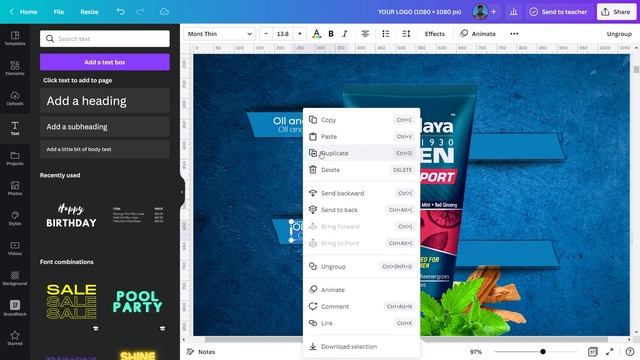640x360 pixels.
Task: Collapse the side panel with the arrow handle
Action: click(182, 192)
